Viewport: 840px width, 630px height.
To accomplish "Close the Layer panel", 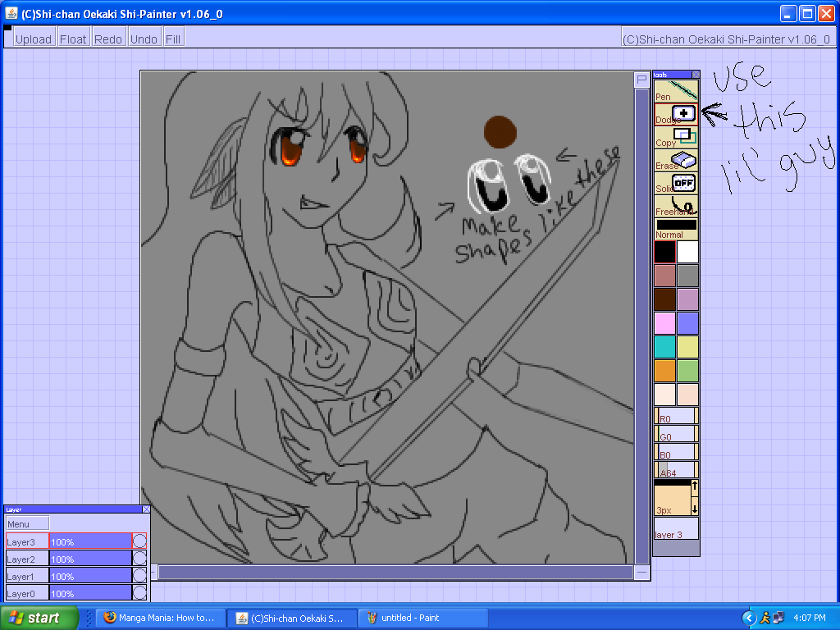I will pos(146,509).
